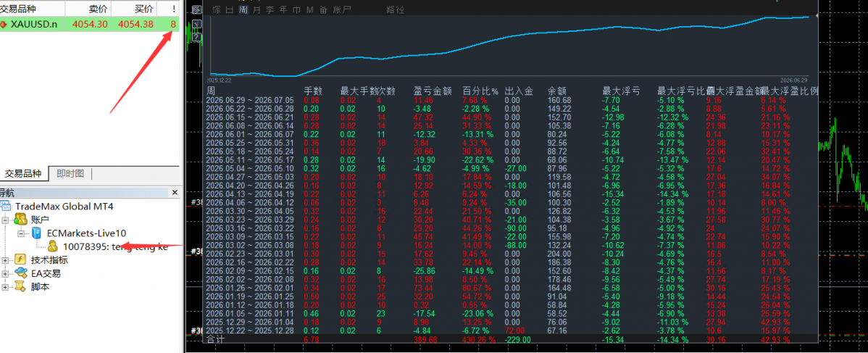
Task: Click the EA交易 expert advisors icon
Action: (x=21, y=273)
